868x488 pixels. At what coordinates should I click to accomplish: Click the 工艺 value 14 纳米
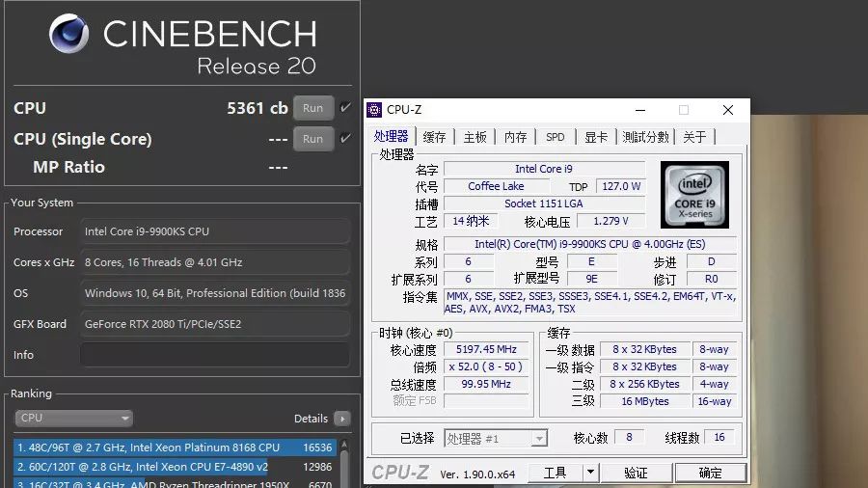pyautogui.click(x=471, y=221)
